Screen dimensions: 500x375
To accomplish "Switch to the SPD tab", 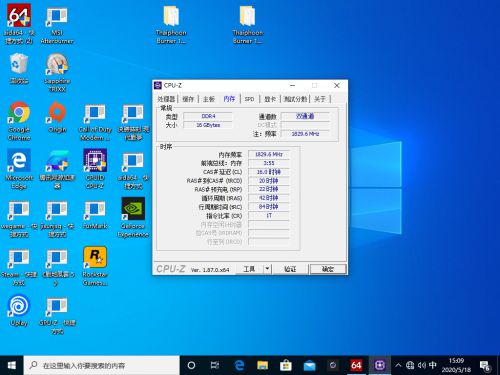I will click(249, 99).
